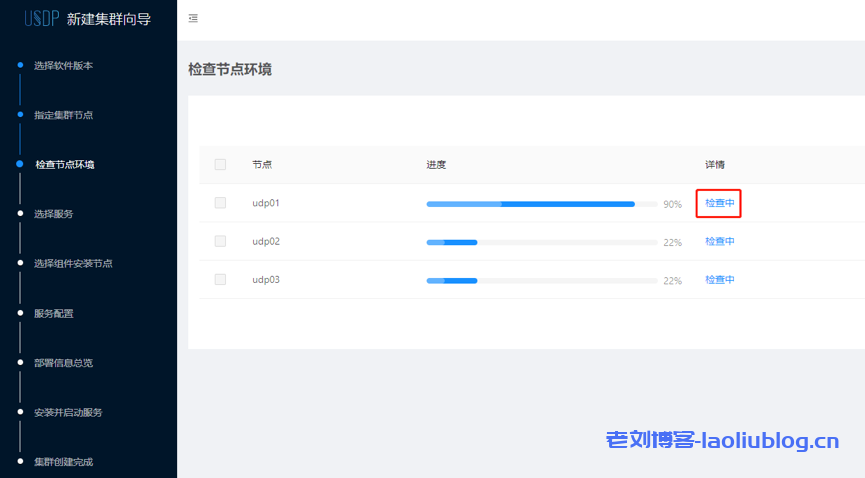
Task: Select the udp02 row checkbox
Action: click(220, 241)
